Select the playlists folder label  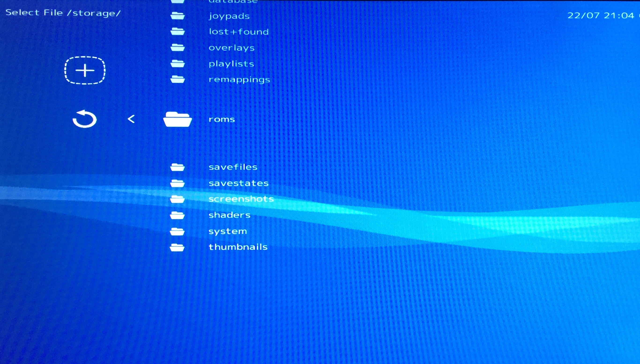(x=231, y=64)
